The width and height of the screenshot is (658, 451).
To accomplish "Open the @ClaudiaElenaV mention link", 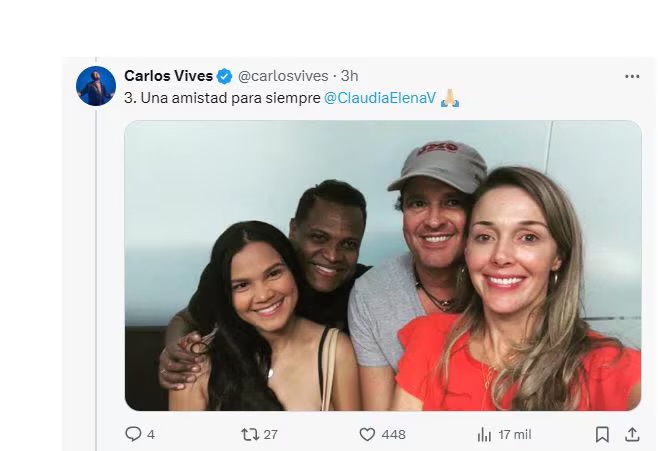I will pos(378,98).
